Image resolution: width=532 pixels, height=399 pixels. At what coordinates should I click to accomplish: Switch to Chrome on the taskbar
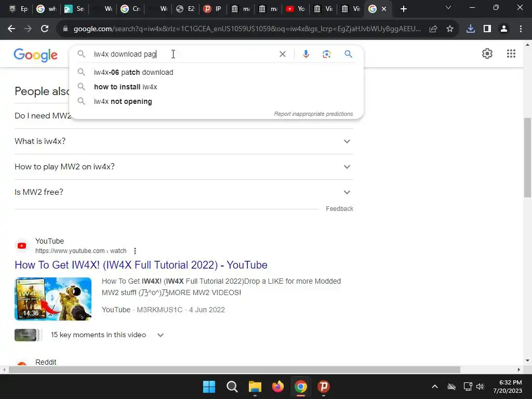tap(301, 387)
